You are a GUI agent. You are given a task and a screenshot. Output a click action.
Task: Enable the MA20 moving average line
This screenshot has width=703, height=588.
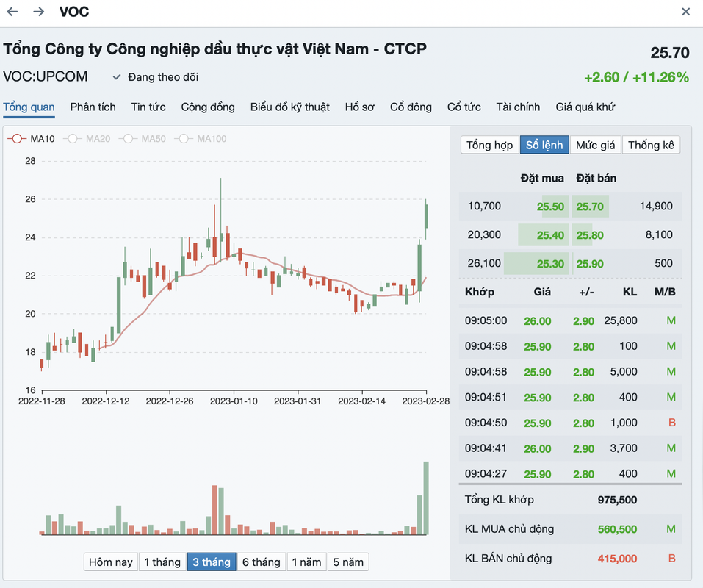click(87, 139)
